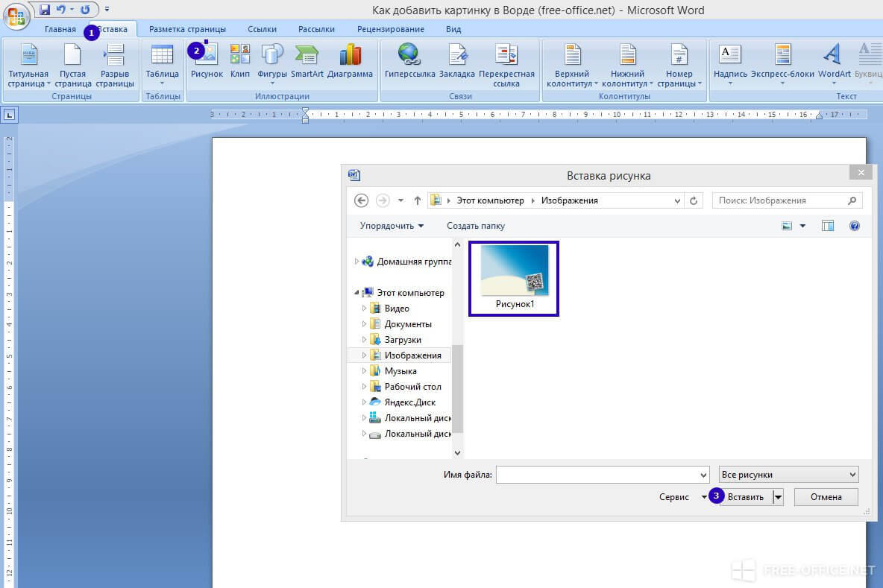Open the Таблица insert menu

tap(162, 66)
